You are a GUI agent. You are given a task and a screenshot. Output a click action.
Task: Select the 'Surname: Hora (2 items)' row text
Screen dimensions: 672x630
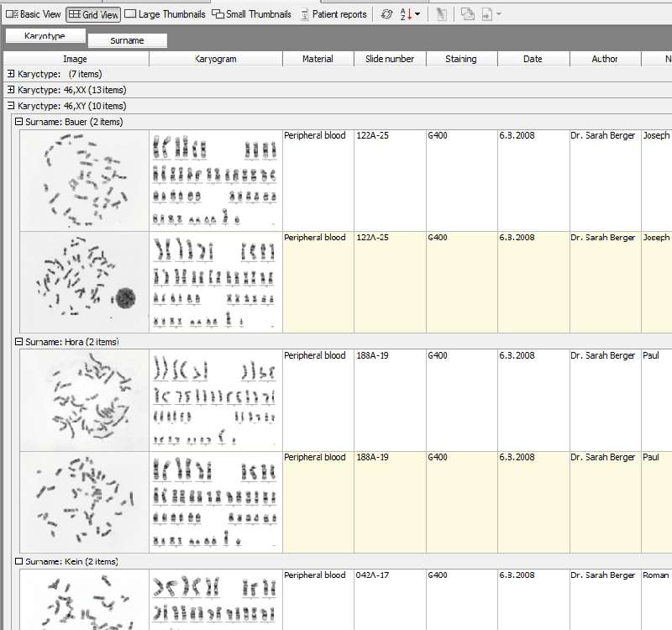(72, 342)
